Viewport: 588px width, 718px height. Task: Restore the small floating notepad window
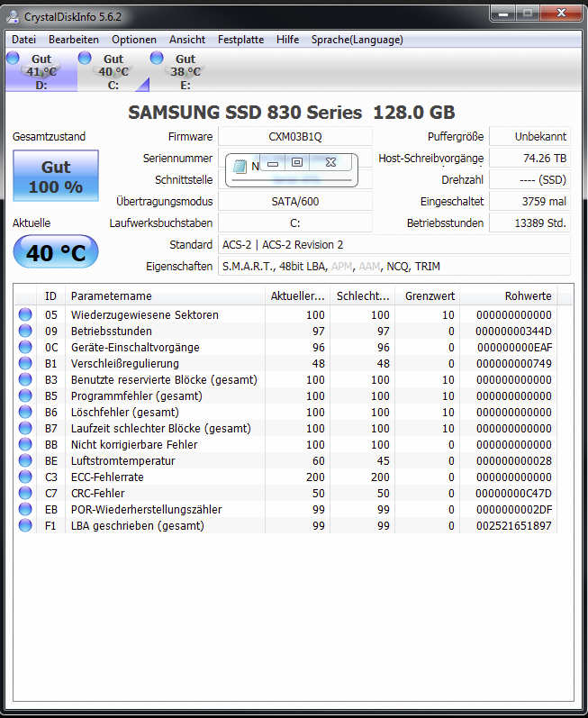point(297,162)
